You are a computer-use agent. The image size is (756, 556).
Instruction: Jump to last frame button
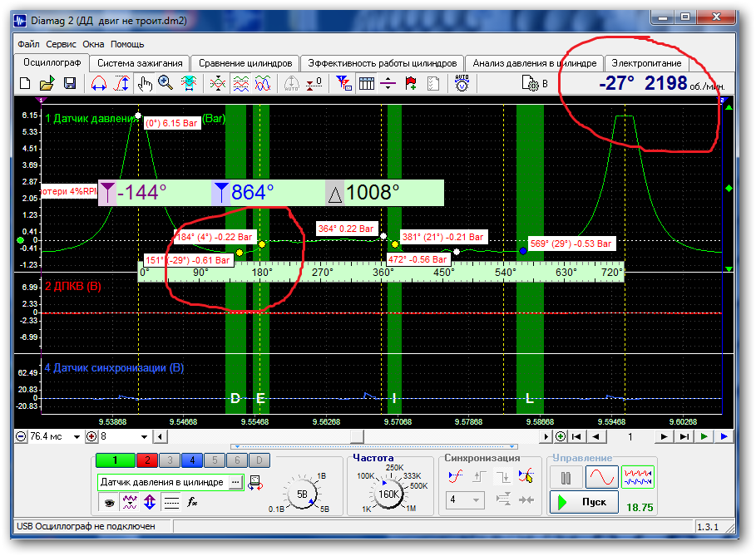(684, 436)
